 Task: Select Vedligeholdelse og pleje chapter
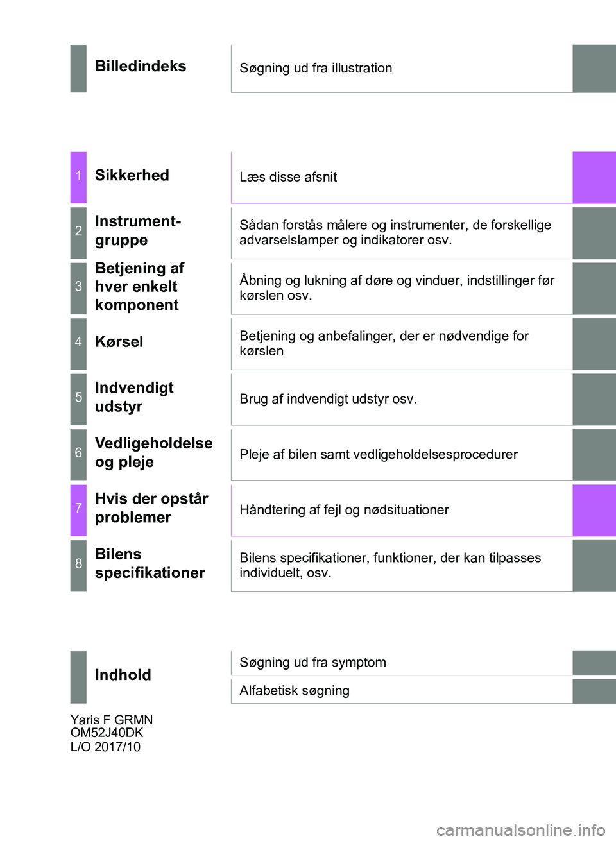pyautogui.click(x=154, y=453)
